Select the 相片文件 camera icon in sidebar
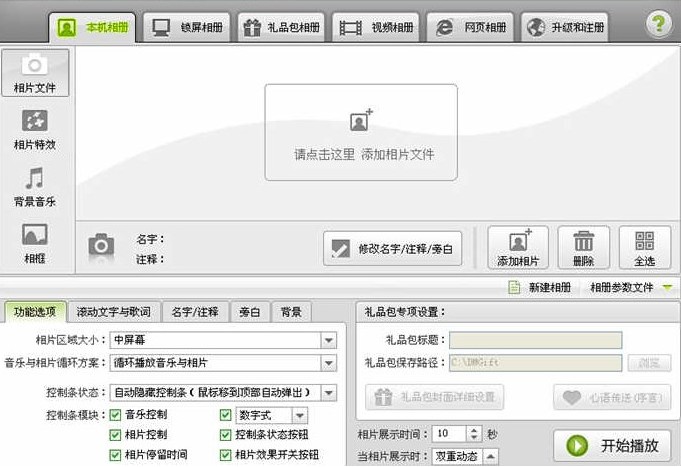681x467 pixels. pos(35,73)
